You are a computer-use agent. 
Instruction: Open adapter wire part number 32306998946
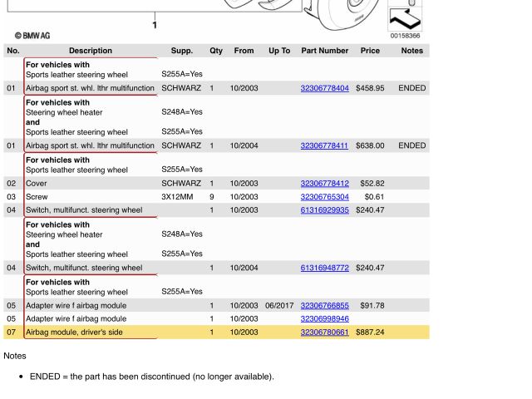[324, 319]
